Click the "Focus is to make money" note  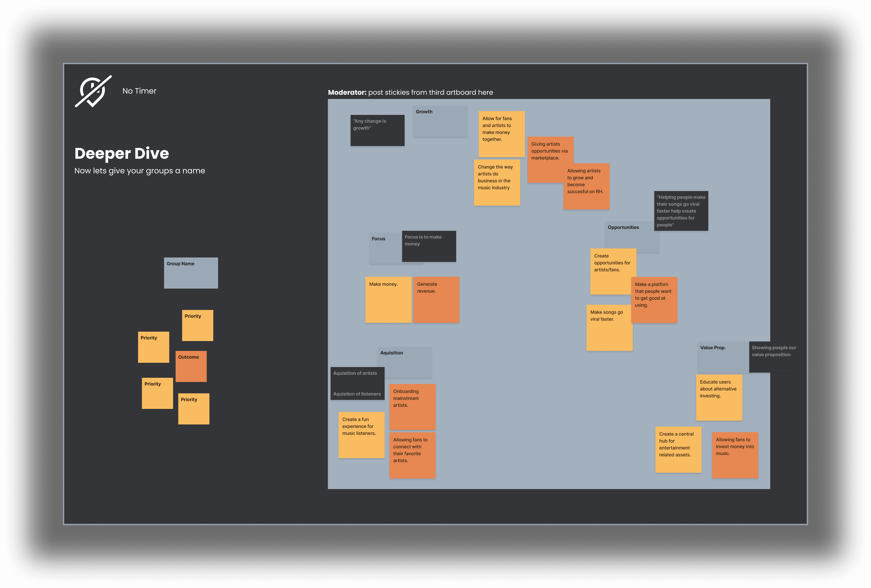coord(429,246)
